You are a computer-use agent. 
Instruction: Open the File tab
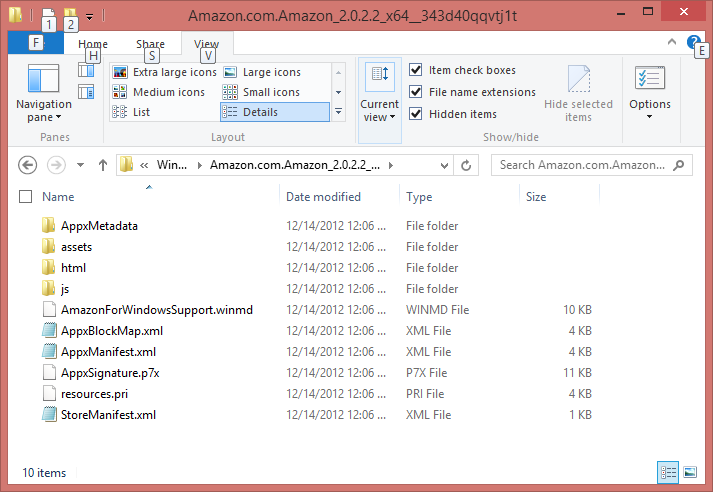point(36,43)
